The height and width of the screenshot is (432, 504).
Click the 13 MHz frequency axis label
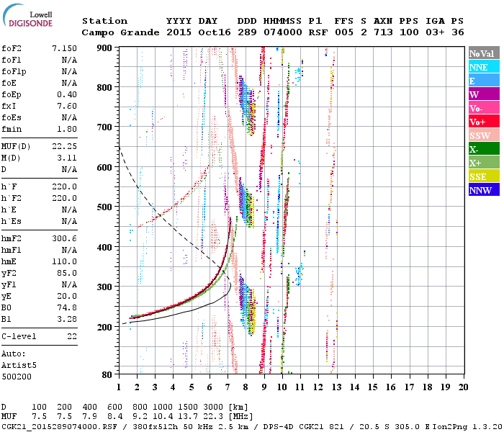(336, 387)
